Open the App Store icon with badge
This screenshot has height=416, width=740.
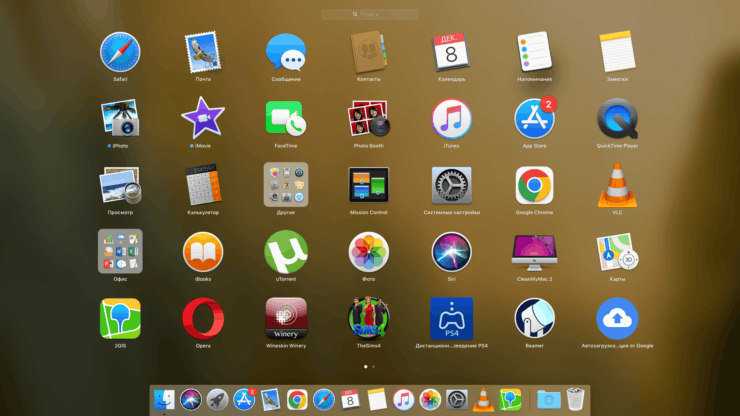tap(535, 118)
